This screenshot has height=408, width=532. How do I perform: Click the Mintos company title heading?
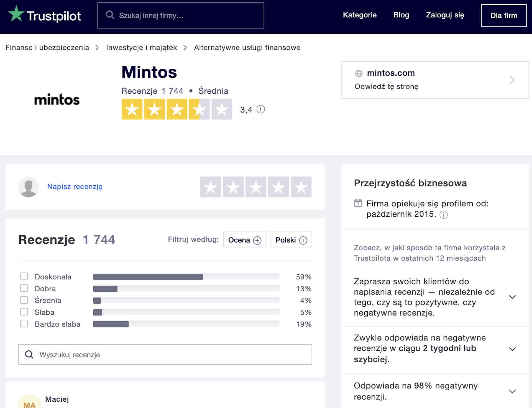tap(149, 72)
